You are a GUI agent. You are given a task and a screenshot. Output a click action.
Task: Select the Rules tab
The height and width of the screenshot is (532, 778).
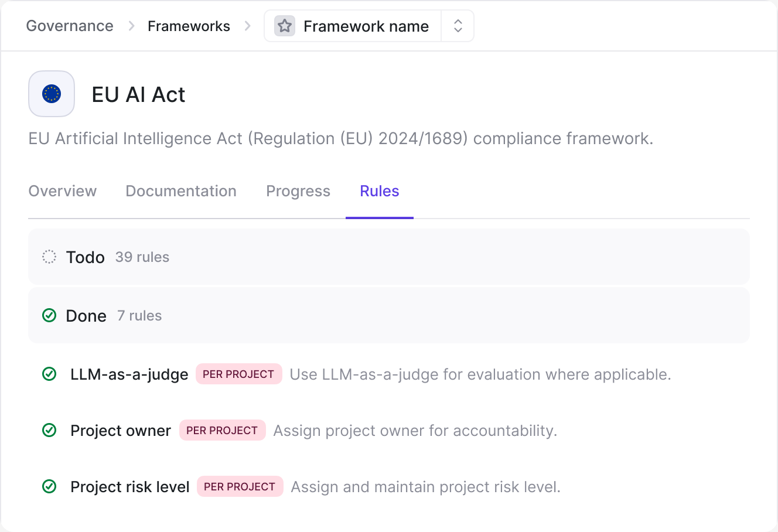(x=380, y=191)
